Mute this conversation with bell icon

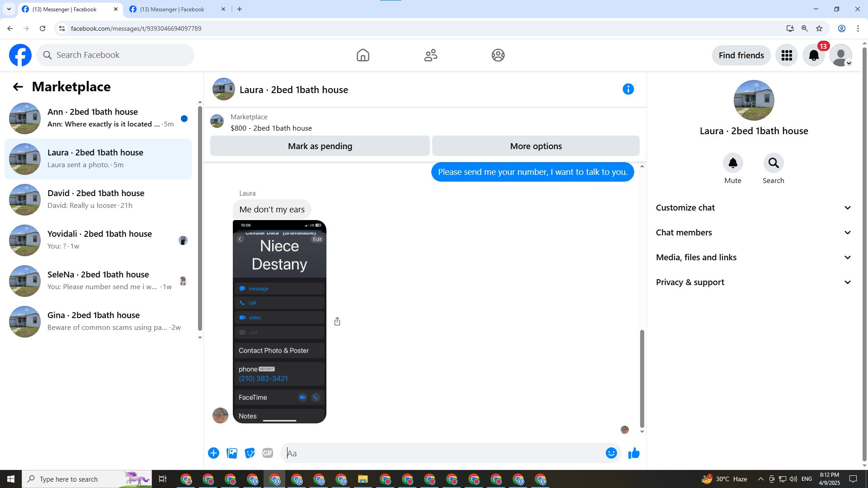pyautogui.click(x=732, y=163)
